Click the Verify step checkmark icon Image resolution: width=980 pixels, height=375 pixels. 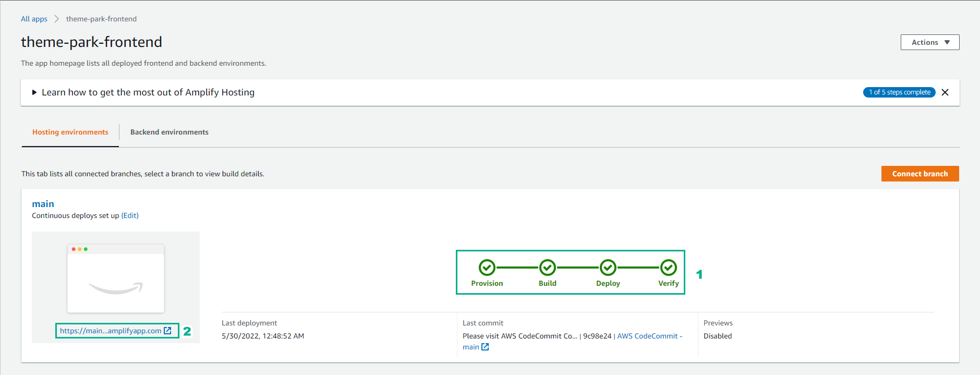669,268
